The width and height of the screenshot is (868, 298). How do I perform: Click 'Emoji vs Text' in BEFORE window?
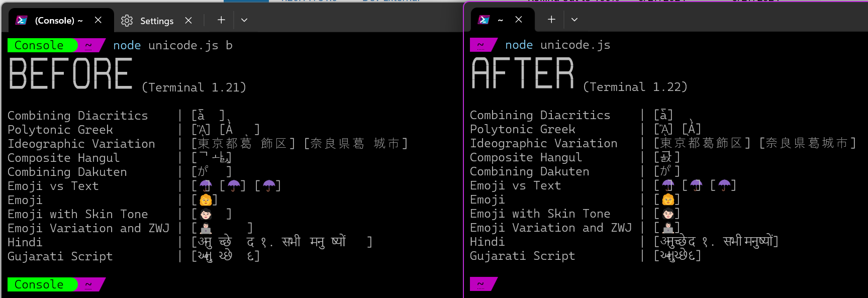pyautogui.click(x=53, y=186)
